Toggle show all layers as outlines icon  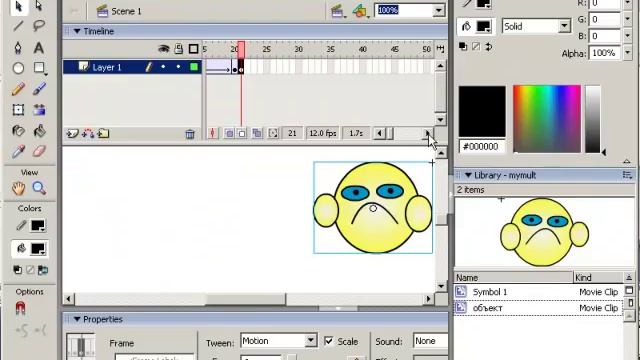pos(193,49)
